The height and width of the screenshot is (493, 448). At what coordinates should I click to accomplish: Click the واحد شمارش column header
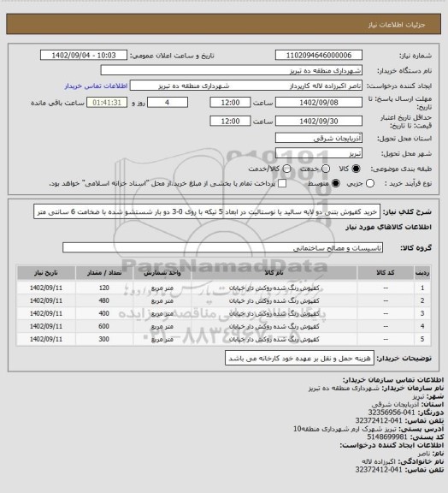click(162, 273)
